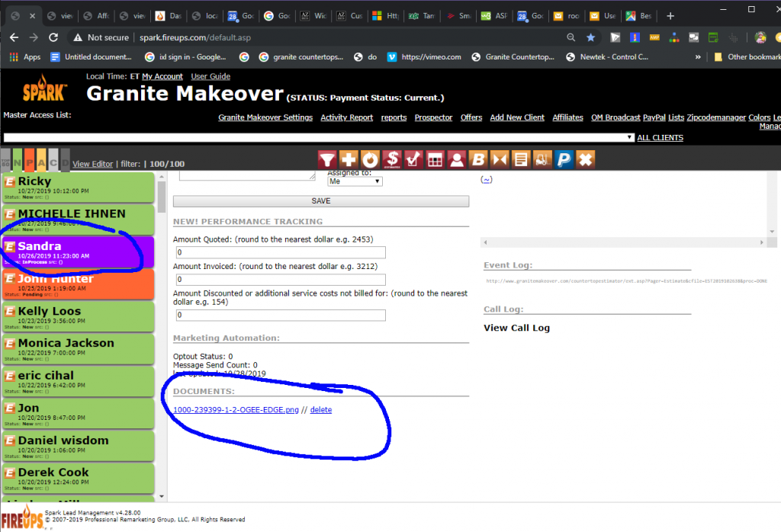Click the Top 50 filter tab icon
The image size is (781, 532).
pyautogui.click(x=5, y=161)
